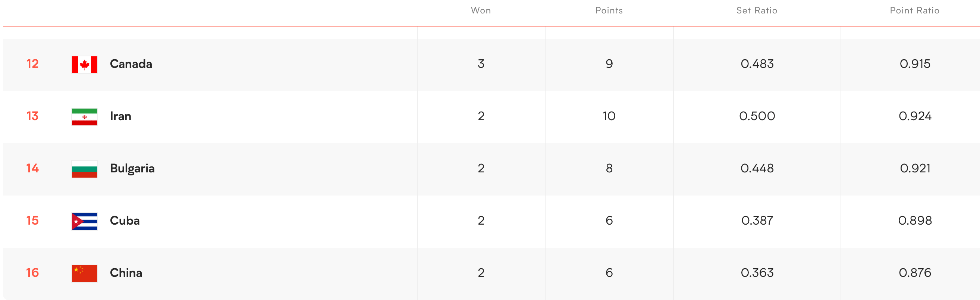The height and width of the screenshot is (300, 980).
Task: Select rank number 16
Action: 32,273
